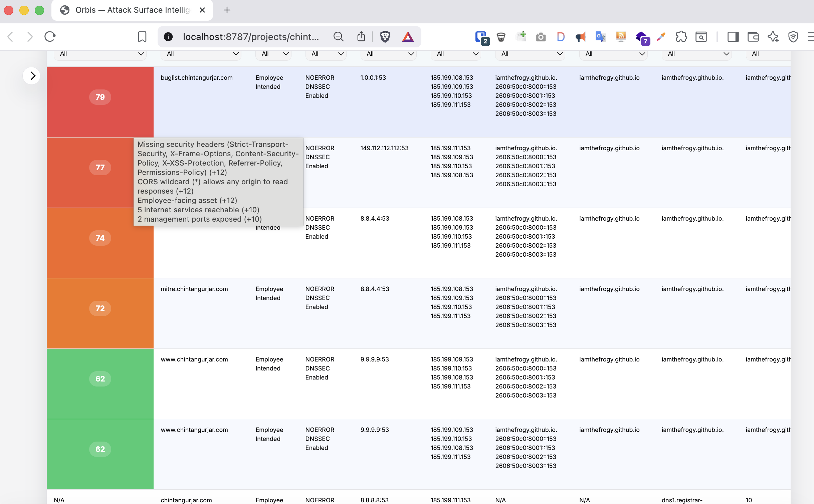The width and height of the screenshot is (814, 504).
Task: Click the megaphone extension icon
Action: [581, 37]
